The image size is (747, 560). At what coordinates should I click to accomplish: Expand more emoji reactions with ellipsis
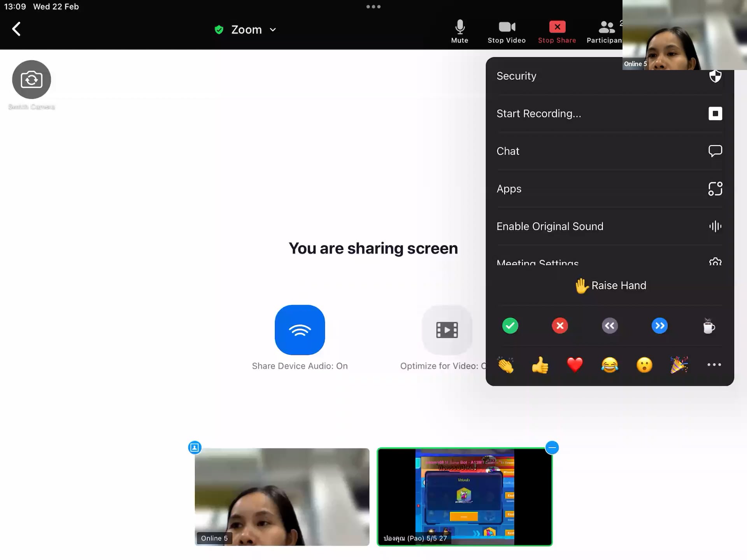[x=714, y=365]
